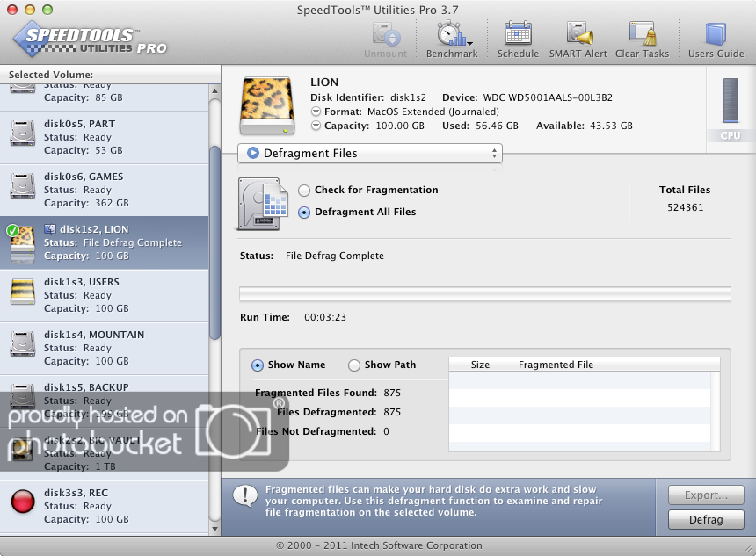756x556 pixels.
Task: Click Files Defragmented: 875 text
Action: 339,412
